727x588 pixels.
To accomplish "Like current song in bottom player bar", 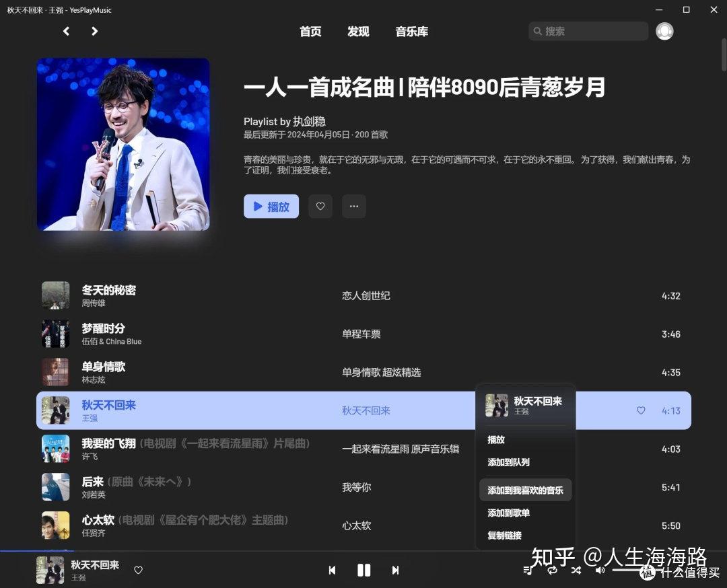I will pos(138,570).
